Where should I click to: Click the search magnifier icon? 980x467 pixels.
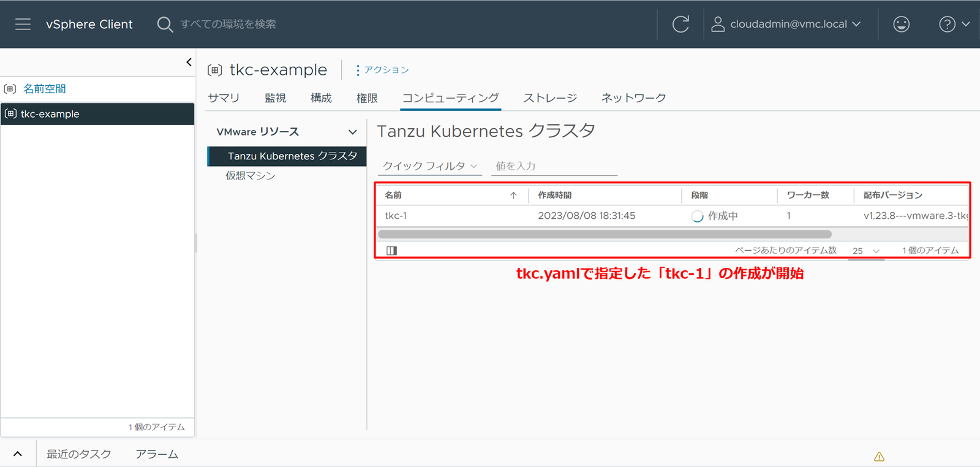[x=165, y=24]
